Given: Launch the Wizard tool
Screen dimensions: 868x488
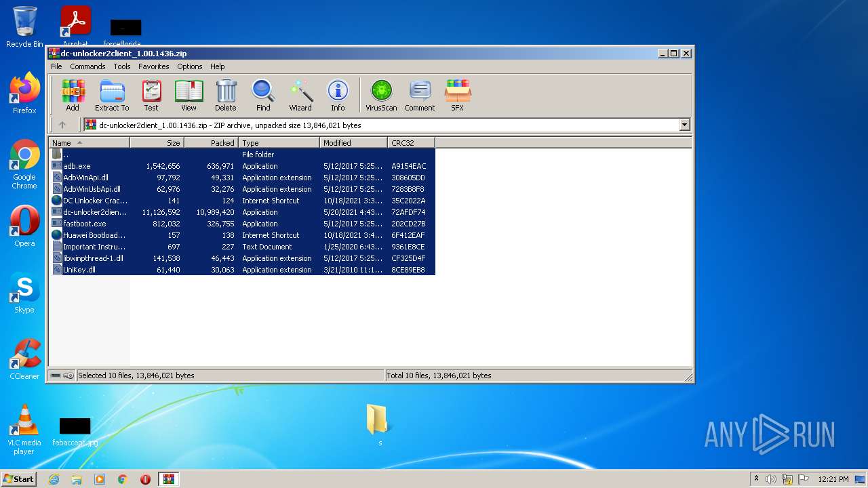Looking at the screenshot, I should coord(300,95).
